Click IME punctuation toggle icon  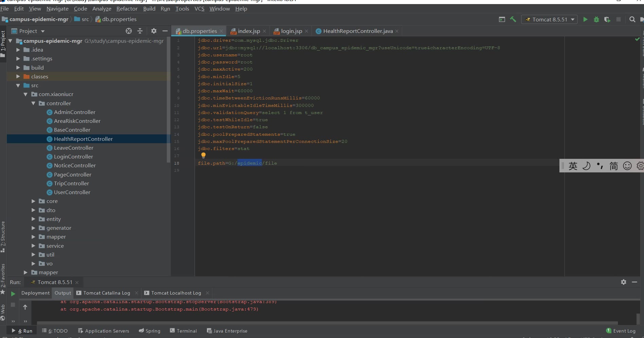(x=600, y=166)
